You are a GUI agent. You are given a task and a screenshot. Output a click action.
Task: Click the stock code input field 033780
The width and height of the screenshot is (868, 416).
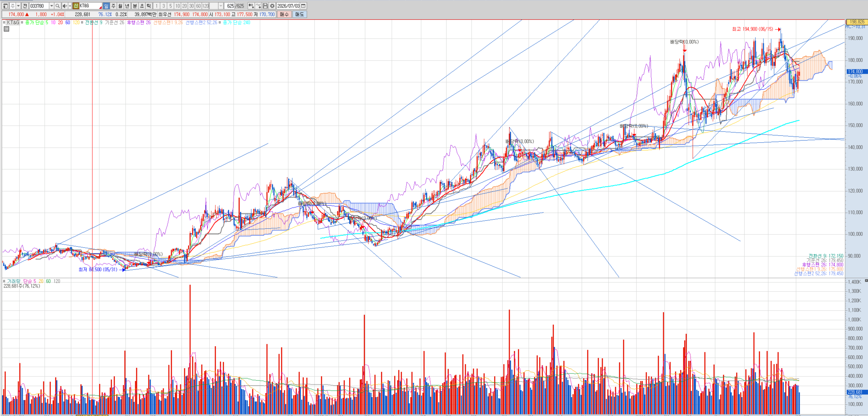(39, 6)
